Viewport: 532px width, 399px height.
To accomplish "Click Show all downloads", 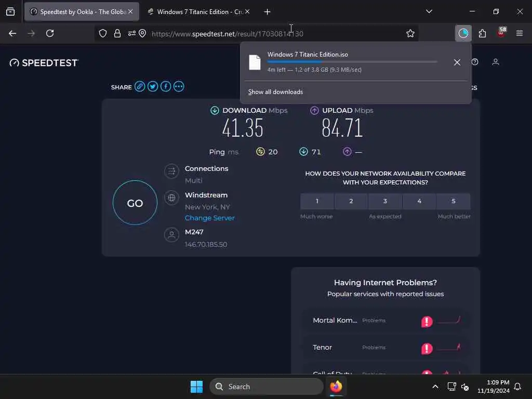I will click(x=275, y=92).
